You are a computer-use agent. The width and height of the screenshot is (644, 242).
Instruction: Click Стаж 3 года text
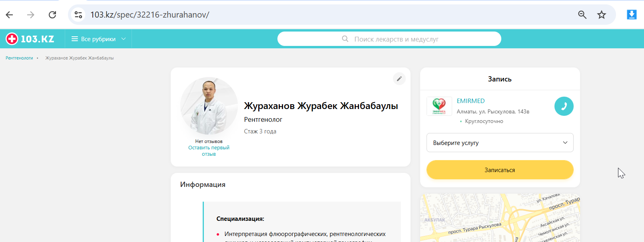coord(260,131)
